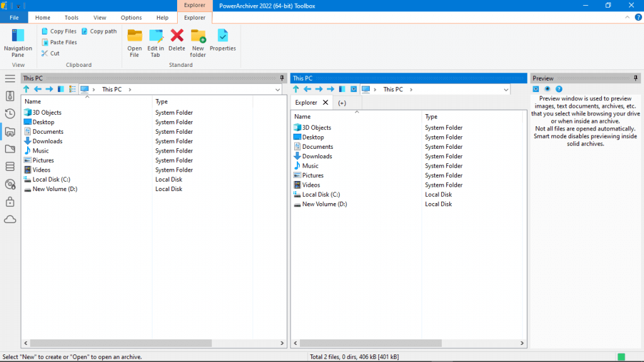Expand chevron after This PC in Explorer tab pane
This screenshot has height=362, width=644.
(x=411, y=90)
